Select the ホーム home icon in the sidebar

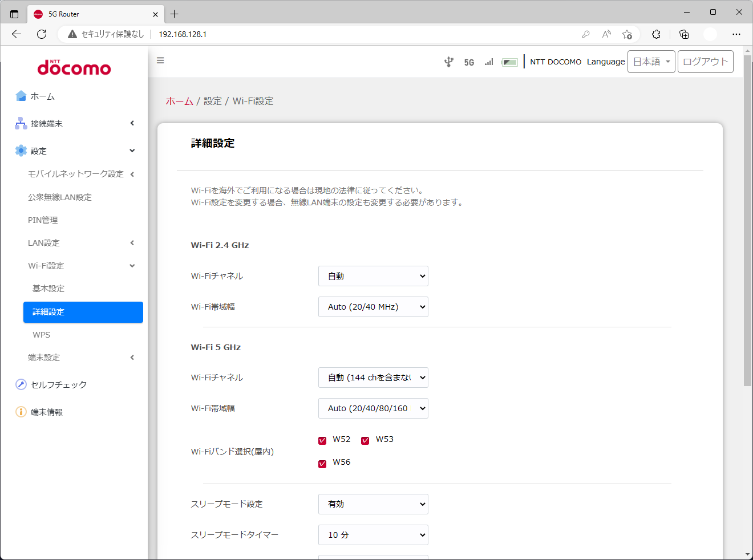click(21, 96)
